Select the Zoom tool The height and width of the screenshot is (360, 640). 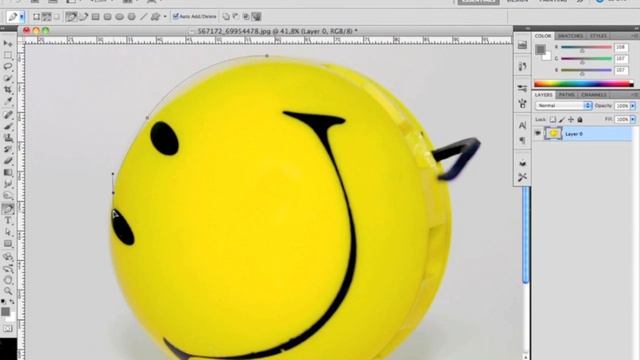(8, 291)
